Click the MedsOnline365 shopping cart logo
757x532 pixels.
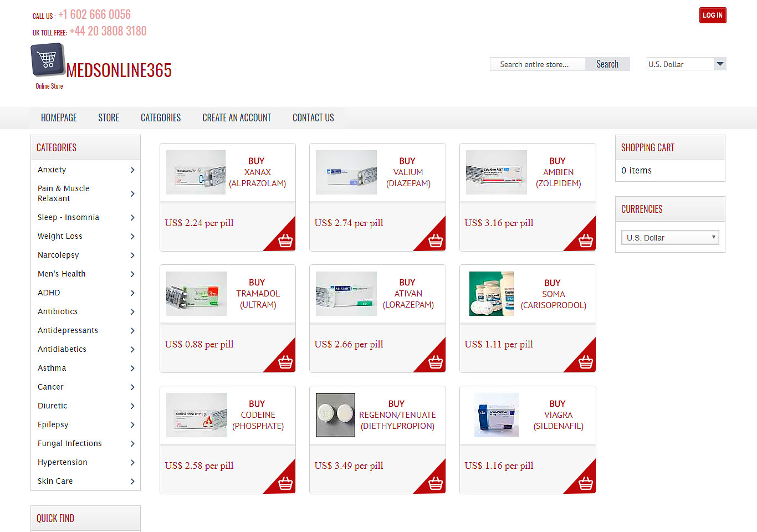[x=48, y=59]
